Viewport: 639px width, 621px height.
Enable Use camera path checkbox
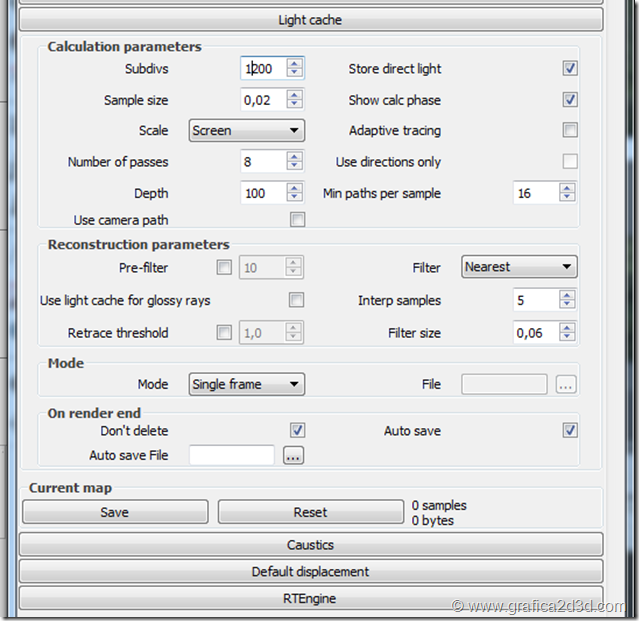pos(297,220)
